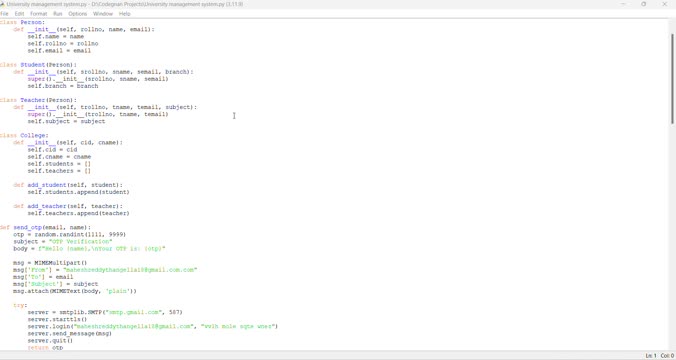Screen dimensions: 676x360
Task: Restore down the editor window
Action: (644, 4)
